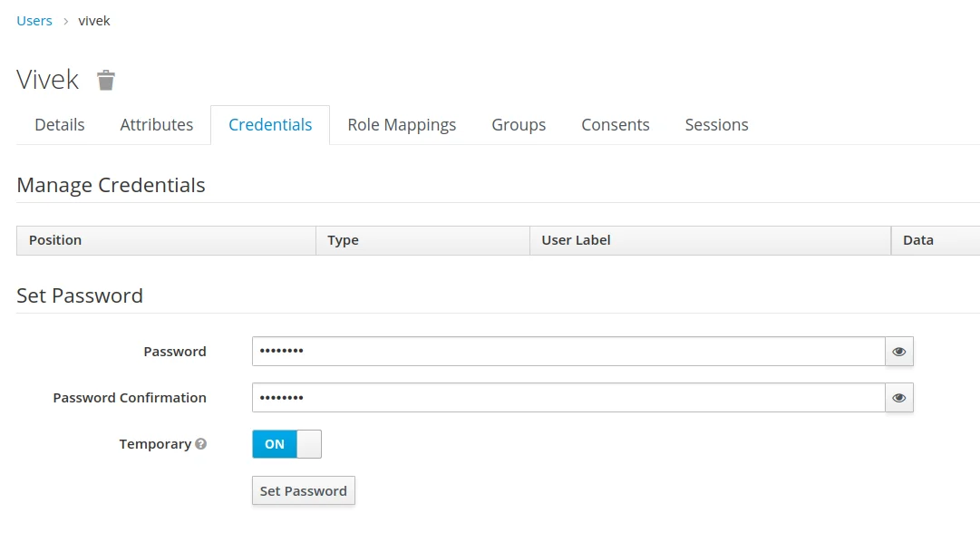This screenshot has height=542, width=980.
Task: Click the Set Password button
Action: click(x=303, y=490)
